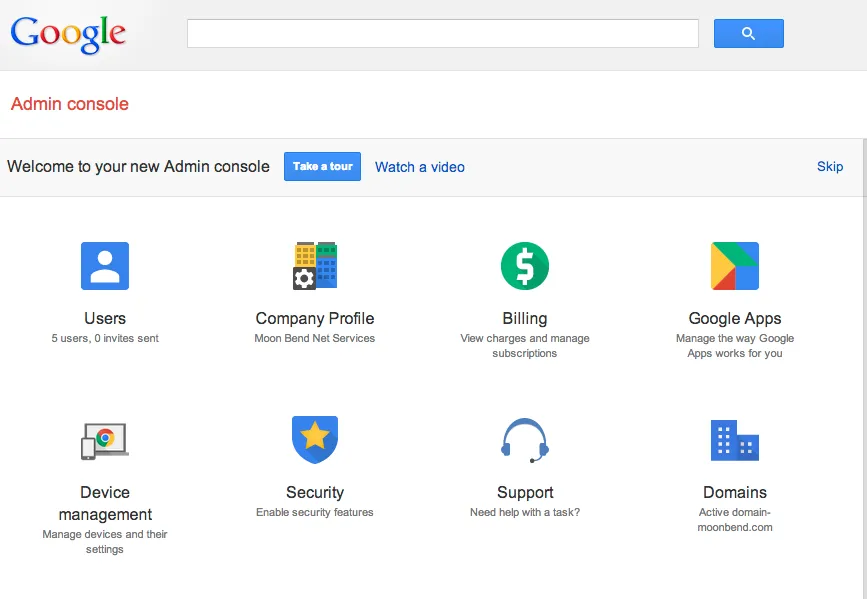Open the Company Profile buildings icon
The width and height of the screenshot is (867, 599).
coord(315,265)
